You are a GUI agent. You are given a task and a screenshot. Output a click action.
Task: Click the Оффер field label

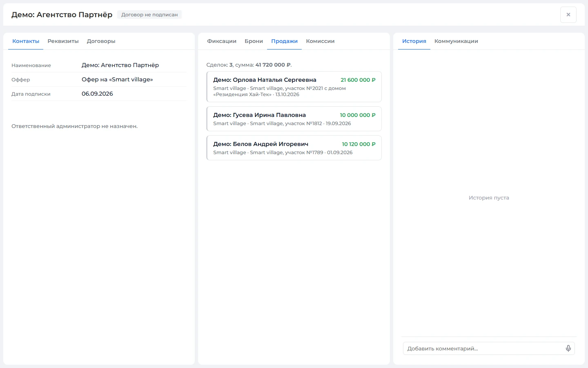click(21, 80)
